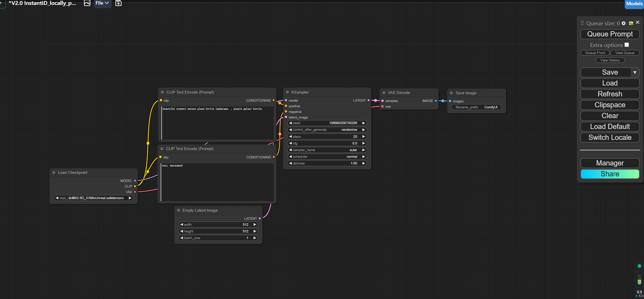Viewport: 644px width, 299px height.
Task: Click the Refresh button
Action: click(x=610, y=94)
